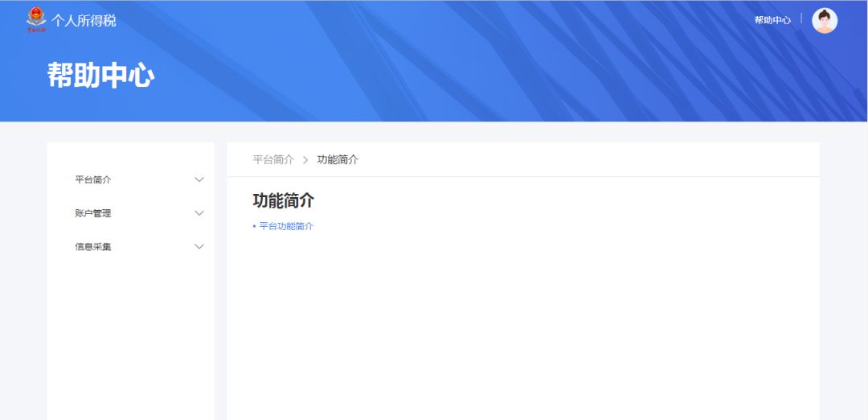Viewport: 868px width, 420px height.
Task: Expand the 平台简介 chevron in sidebar
Action: coord(199,179)
